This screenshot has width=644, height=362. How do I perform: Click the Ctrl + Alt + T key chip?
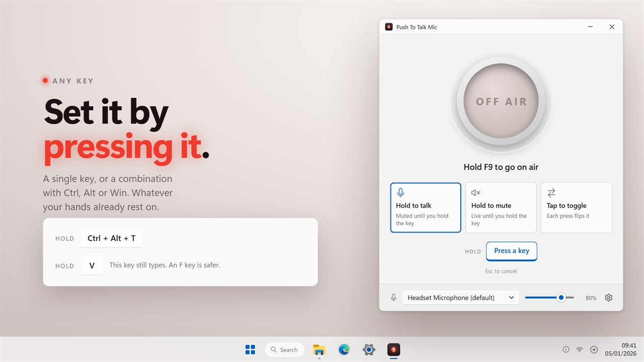[x=112, y=238]
